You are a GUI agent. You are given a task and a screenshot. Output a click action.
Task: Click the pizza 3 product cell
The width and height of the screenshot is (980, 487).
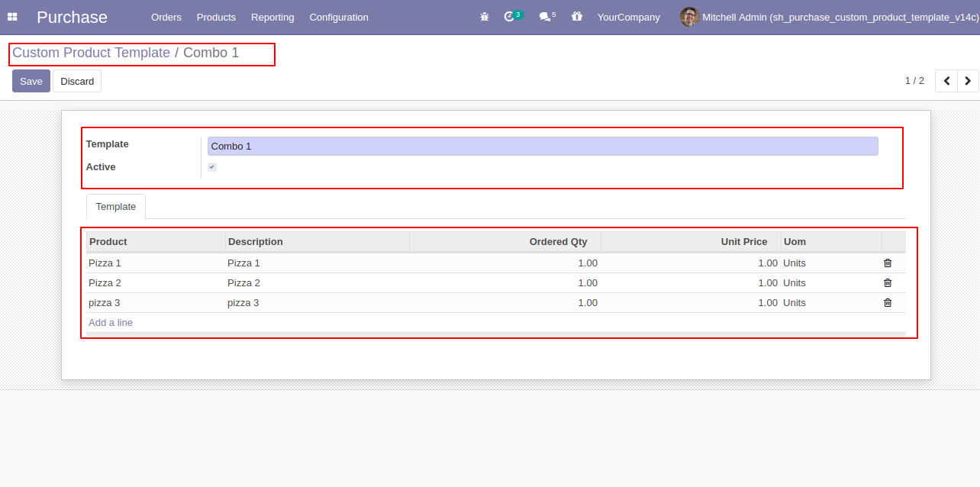[156, 302]
